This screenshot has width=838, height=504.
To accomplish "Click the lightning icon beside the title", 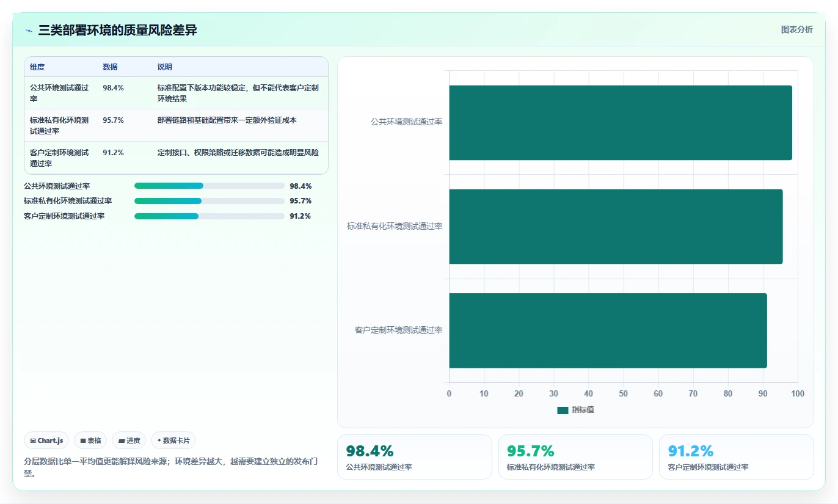I will point(29,31).
